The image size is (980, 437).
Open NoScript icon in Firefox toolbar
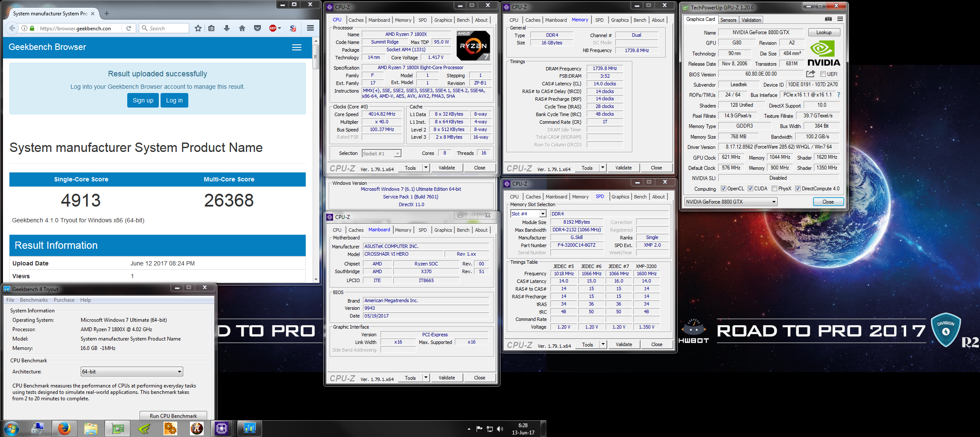point(293,28)
